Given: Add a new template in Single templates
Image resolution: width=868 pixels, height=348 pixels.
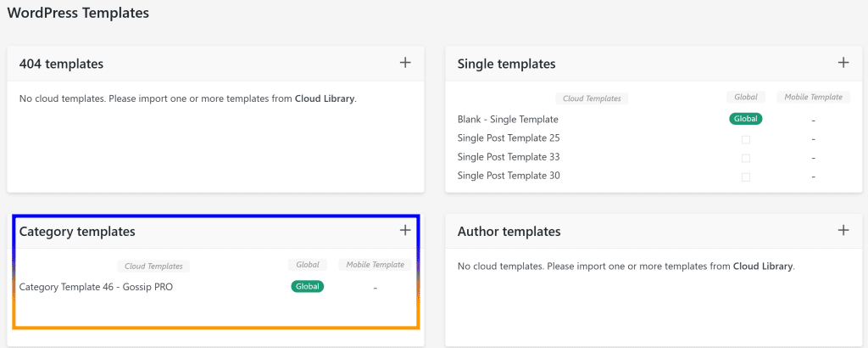Looking at the screenshot, I should 843,63.
